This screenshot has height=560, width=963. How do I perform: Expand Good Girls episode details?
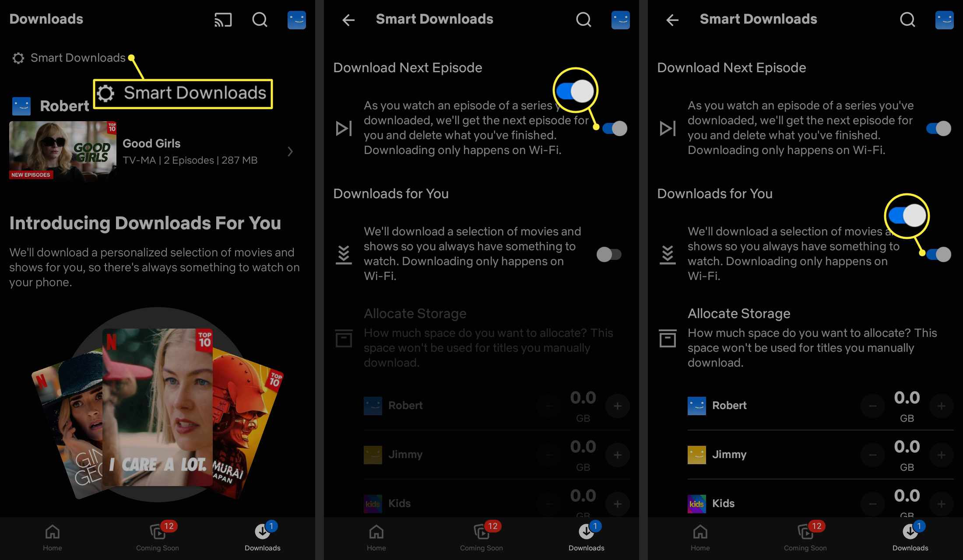(290, 150)
